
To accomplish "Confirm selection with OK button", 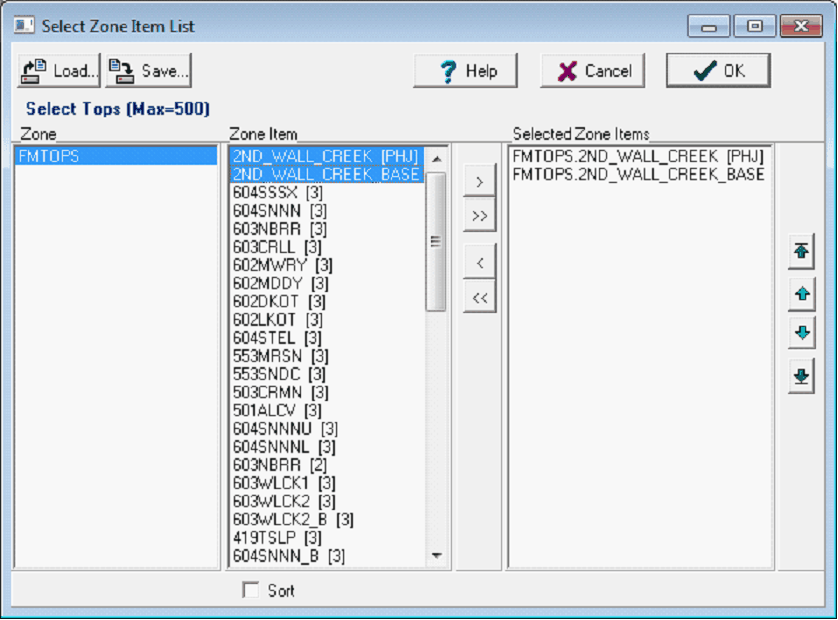I will click(718, 71).
